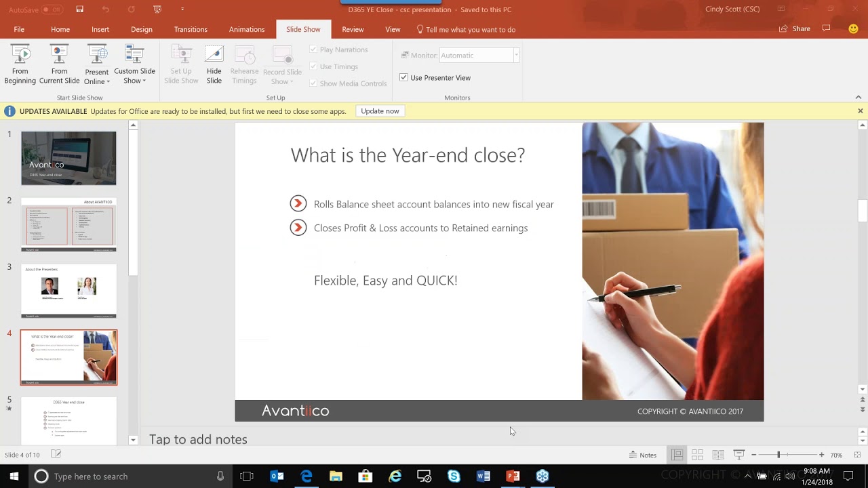Expand Record Slide Show dropdown arrow
Image resolution: width=868 pixels, height=488 pixels.
(x=292, y=82)
